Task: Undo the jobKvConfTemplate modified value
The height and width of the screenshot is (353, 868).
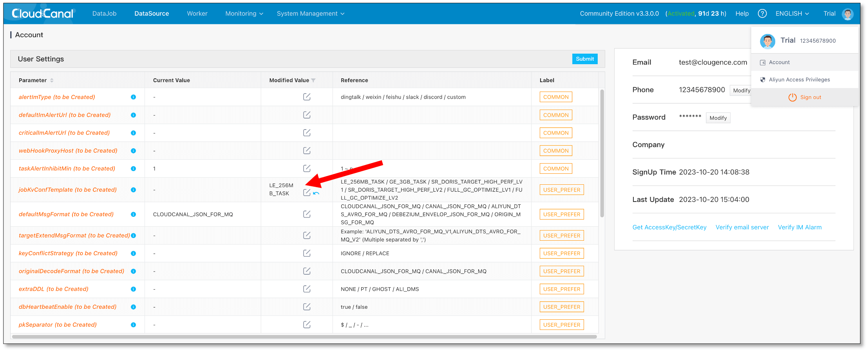Action: tap(317, 193)
